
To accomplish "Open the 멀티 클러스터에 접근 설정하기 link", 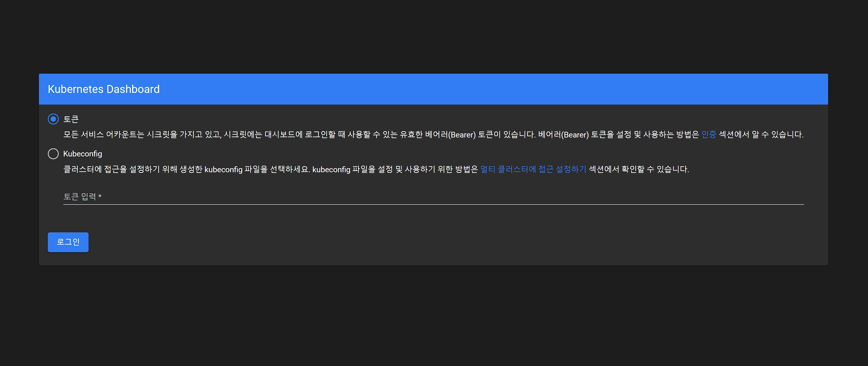I will click(x=533, y=169).
